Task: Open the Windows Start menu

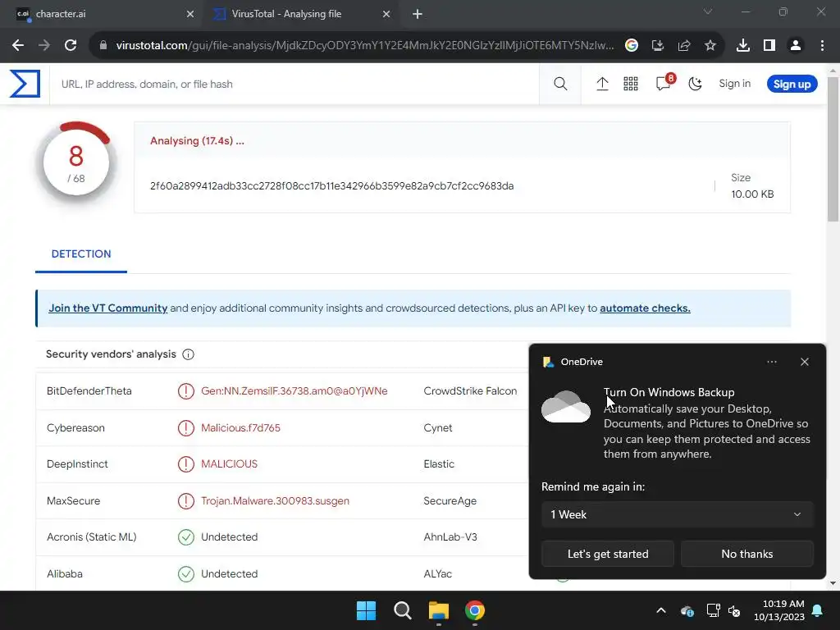Action: 367,610
